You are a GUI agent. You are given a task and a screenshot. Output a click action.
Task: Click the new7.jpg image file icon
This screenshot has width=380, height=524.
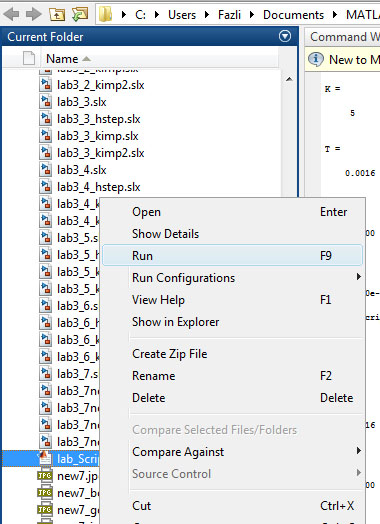(x=45, y=476)
